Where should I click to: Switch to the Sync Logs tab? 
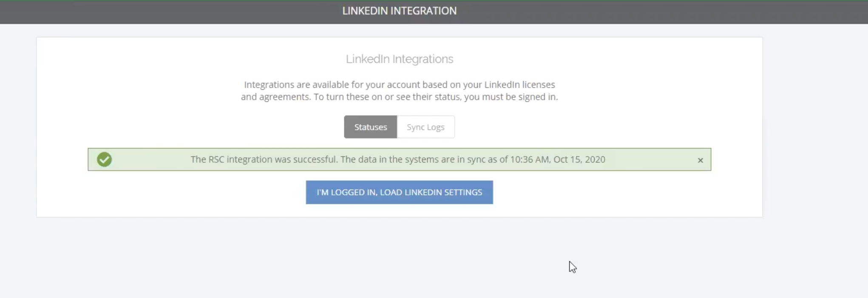tap(425, 127)
